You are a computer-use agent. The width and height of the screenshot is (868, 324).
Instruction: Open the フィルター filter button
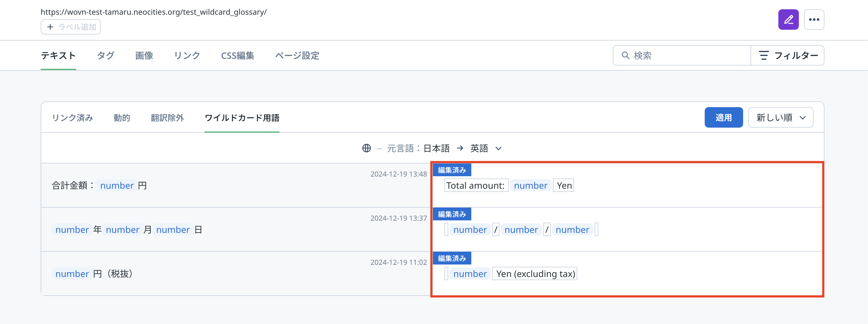pyautogui.click(x=787, y=55)
